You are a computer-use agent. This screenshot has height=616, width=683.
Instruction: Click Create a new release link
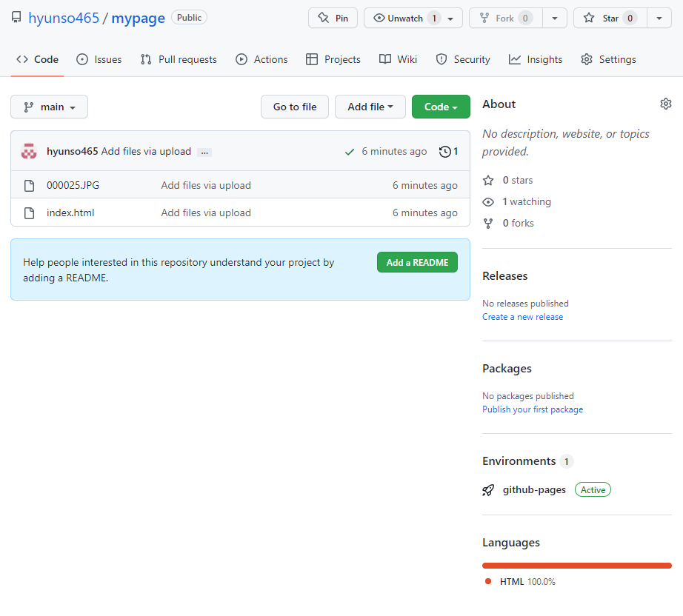(522, 317)
